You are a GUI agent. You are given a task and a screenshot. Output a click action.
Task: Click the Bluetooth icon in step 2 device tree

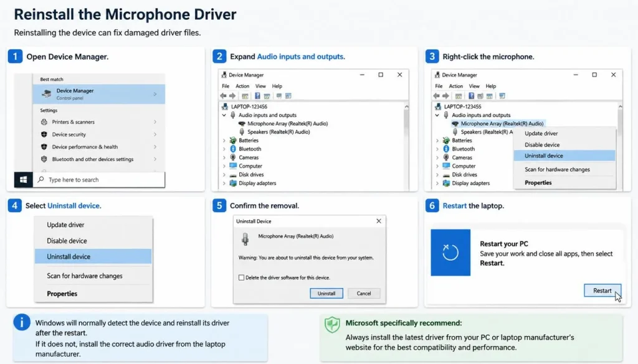[x=233, y=149]
